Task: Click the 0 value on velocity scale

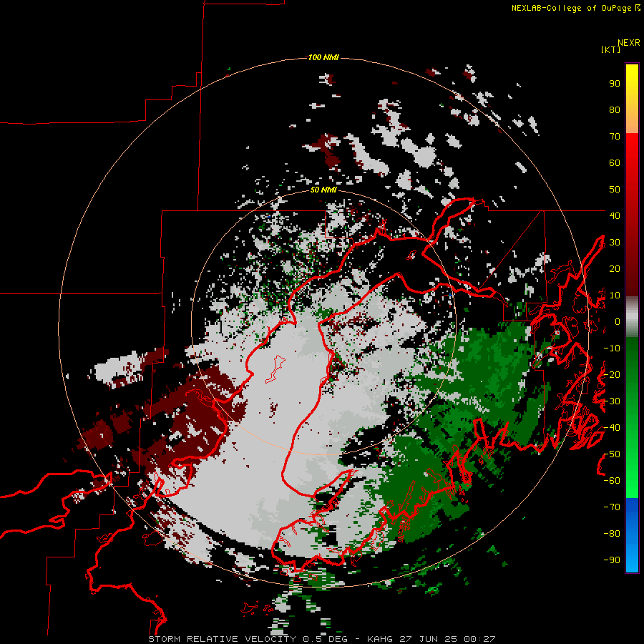Action: 617,322
